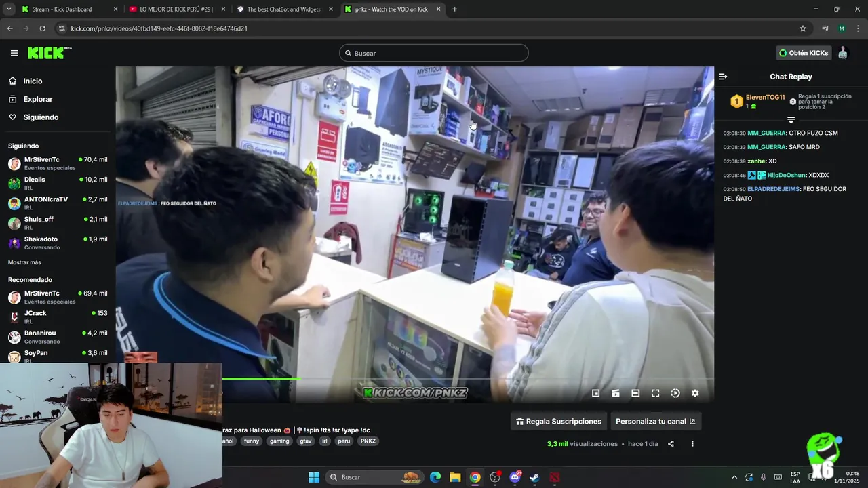Open Steam from taskbar

(535, 477)
